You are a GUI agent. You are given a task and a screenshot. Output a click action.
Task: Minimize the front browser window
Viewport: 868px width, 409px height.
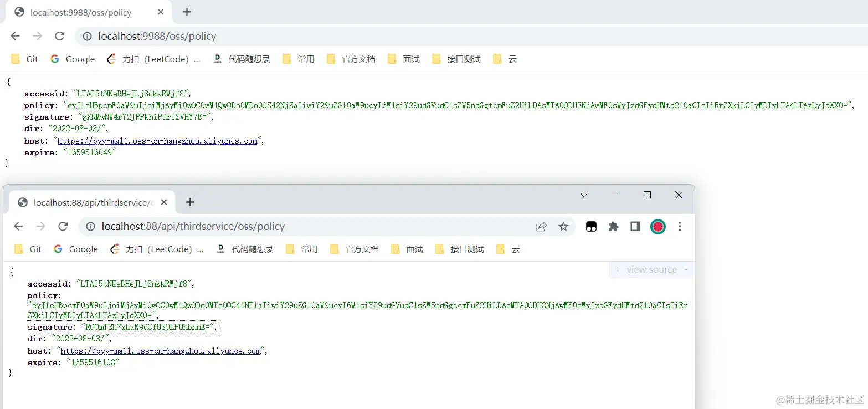click(x=615, y=195)
